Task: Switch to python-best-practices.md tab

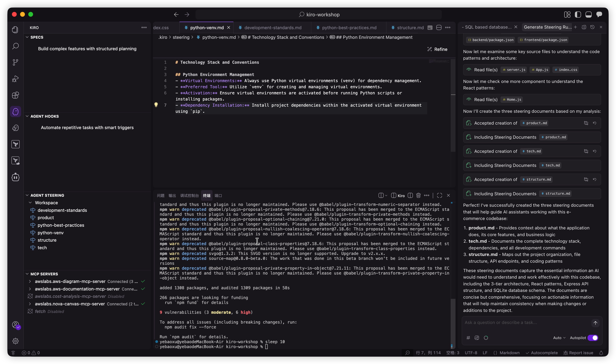Action: click(349, 28)
